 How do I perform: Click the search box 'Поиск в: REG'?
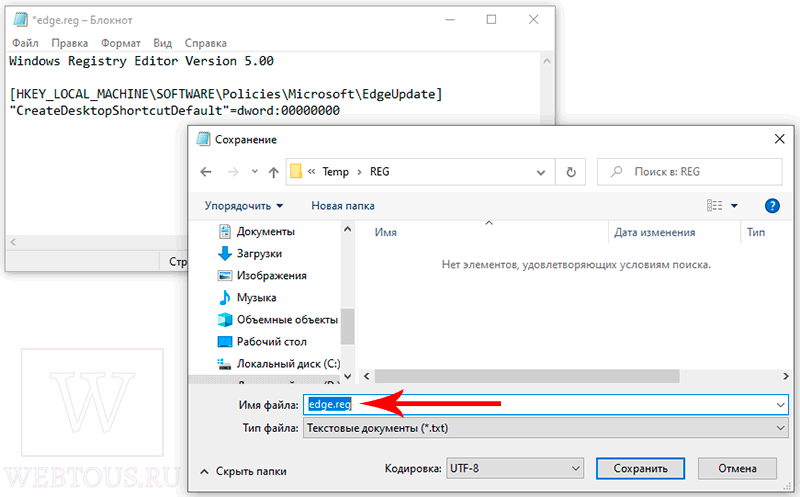pyautogui.click(x=690, y=171)
